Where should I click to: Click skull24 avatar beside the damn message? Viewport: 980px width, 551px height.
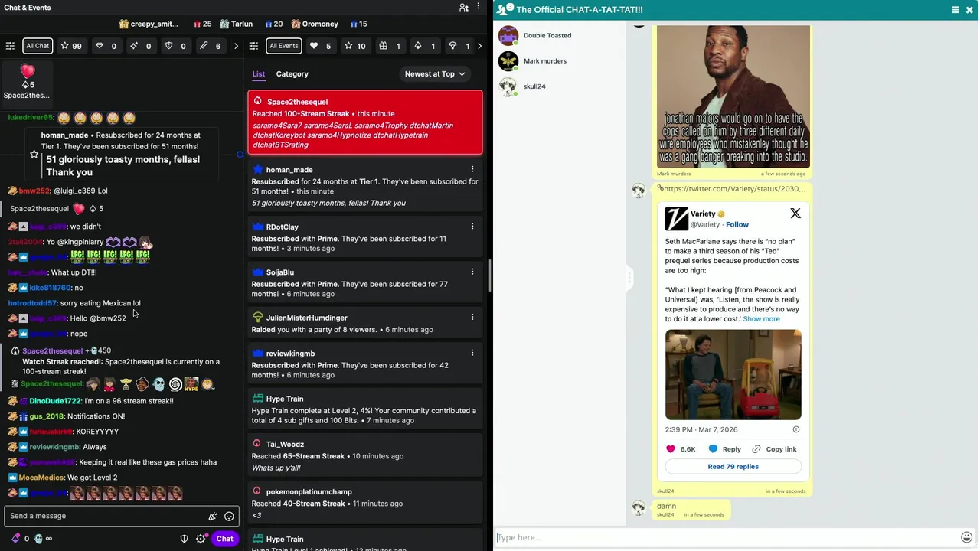pos(639,508)
